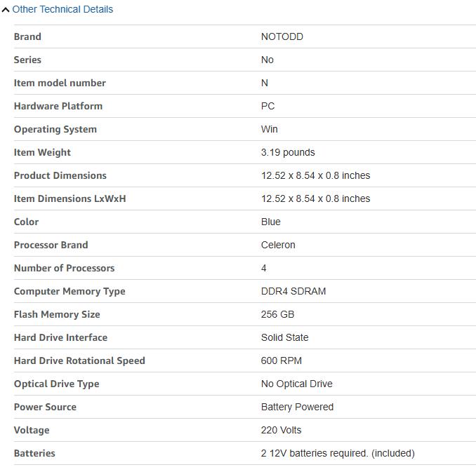
Task: Select the Number of Processors label
Action: (64, 268)
